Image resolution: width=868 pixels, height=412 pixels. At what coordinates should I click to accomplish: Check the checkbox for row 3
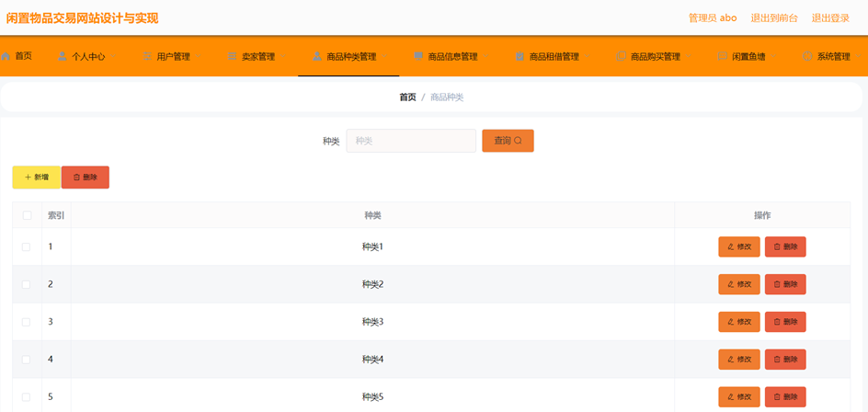[x=26, y=322]
